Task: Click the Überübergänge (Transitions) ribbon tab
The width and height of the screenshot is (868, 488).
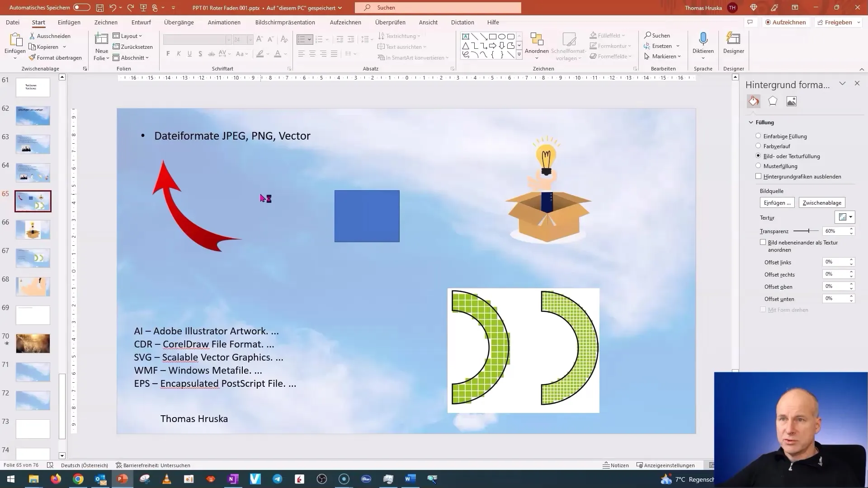Action: point(179,22)
